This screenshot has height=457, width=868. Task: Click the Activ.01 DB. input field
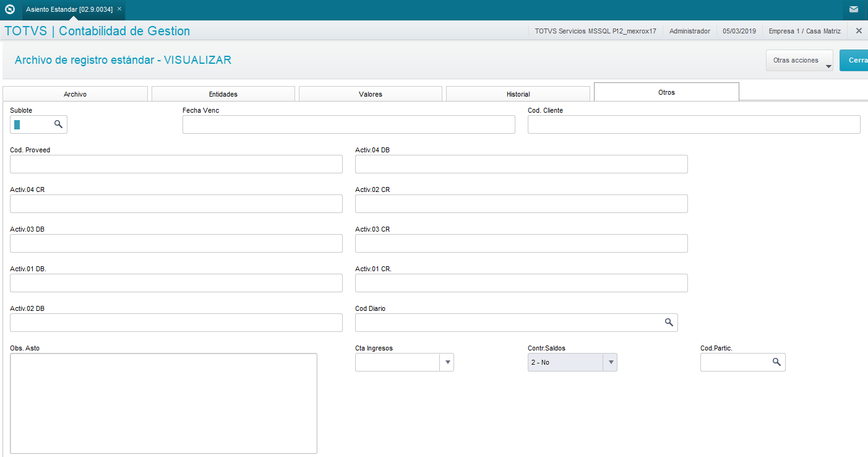pyautogui.click(x=176, y=283)
